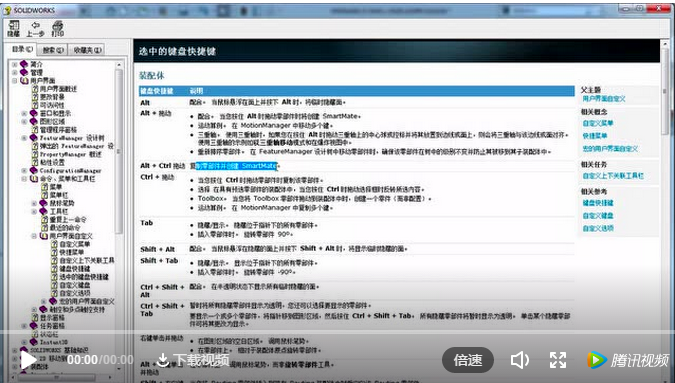The width and height of the screenshot is (675, 383).
Task: Expand the FeatureManager 设计树 node
Action: click(x=25, y=138)
